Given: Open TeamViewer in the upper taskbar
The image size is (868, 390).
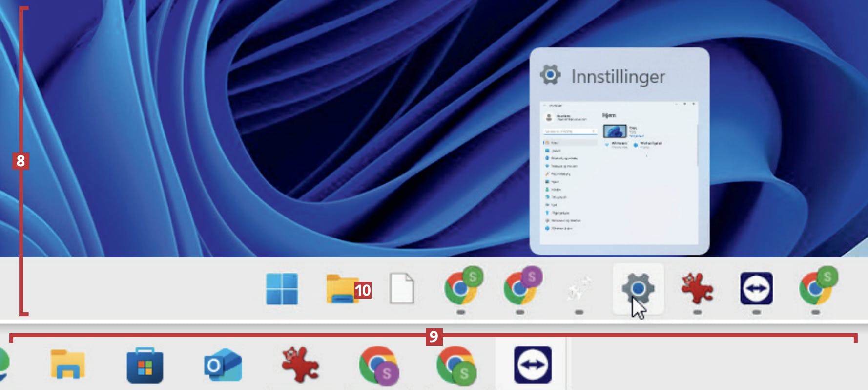Looking at the screenshot, I should [756, 289].
